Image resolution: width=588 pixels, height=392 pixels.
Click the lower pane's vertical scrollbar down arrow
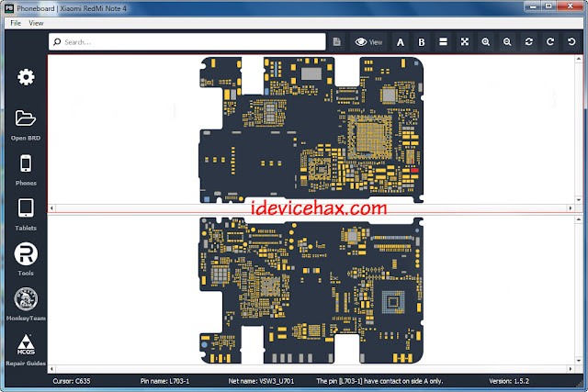(x=579, y=361)
